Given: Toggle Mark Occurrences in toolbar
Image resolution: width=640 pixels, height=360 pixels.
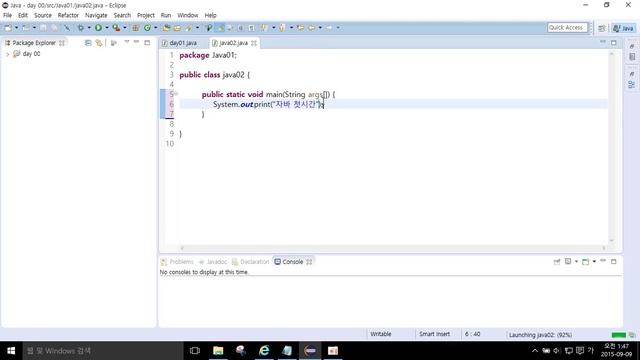Looking at the screenshot, I should (x=220, y=28).
